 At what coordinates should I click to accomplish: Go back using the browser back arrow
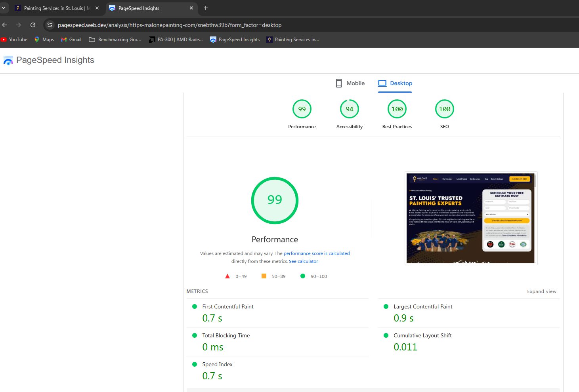click(x=5, y=25)
